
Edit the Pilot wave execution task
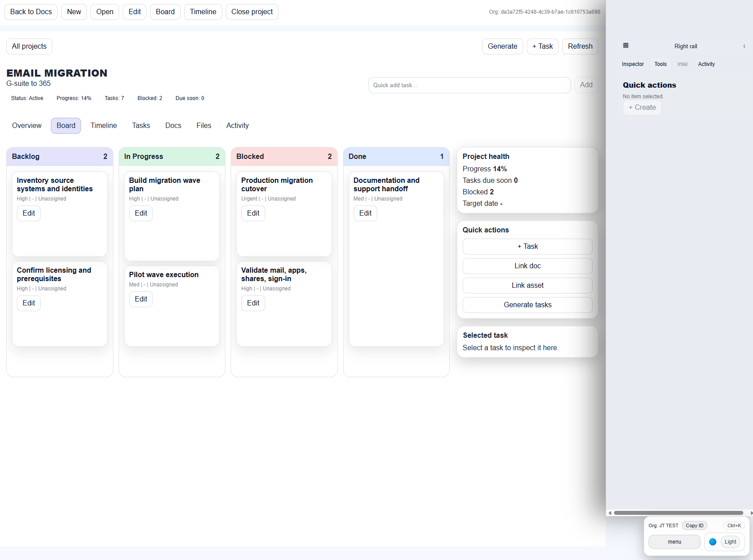tap(141, 299)
